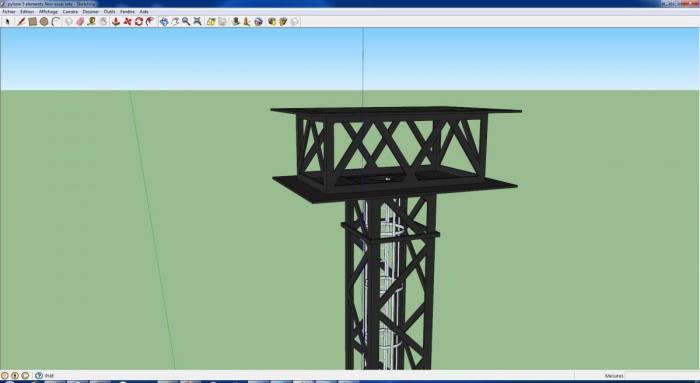The width and height of the screenshot is (700, 383).
Task: Toggle the Instructor help question-mark icon
Action: [x=39, y=376]
